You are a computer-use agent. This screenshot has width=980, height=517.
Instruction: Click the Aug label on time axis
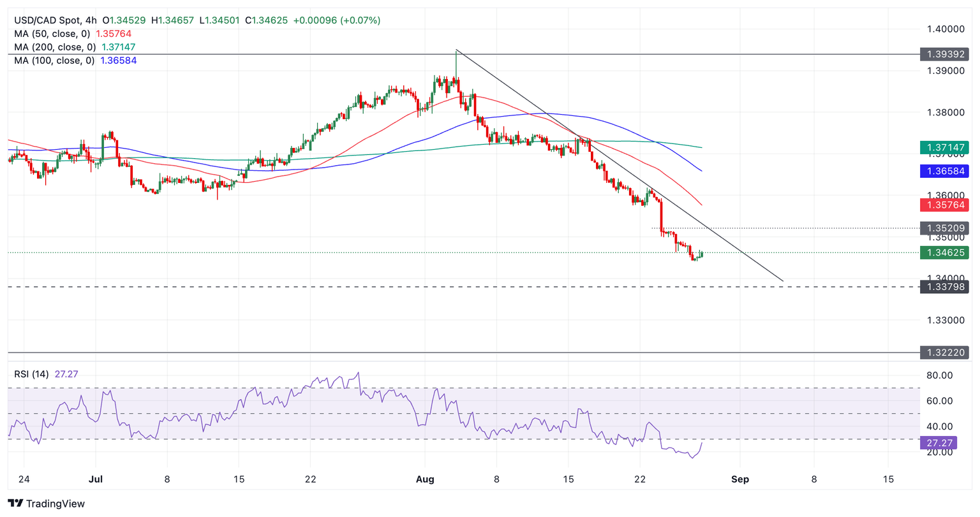tap(424, 479)
